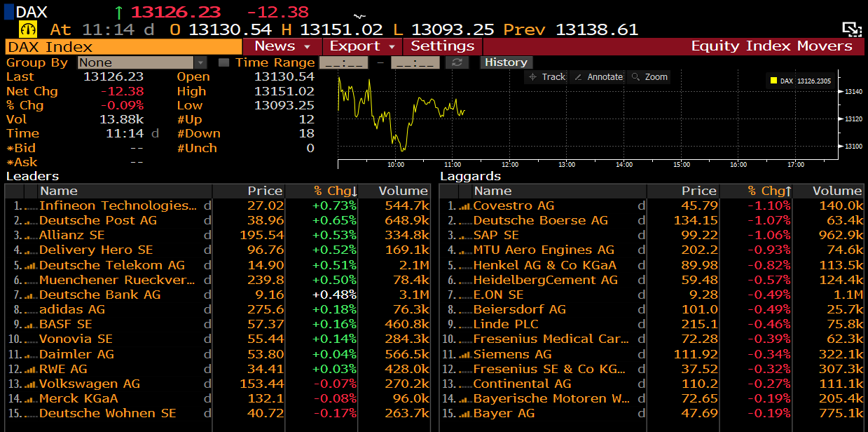Select Deutsche Boerse AG in Laggards
Image resolution: width=868 pixels, height=432 pixels.
[x=652, y=221]
